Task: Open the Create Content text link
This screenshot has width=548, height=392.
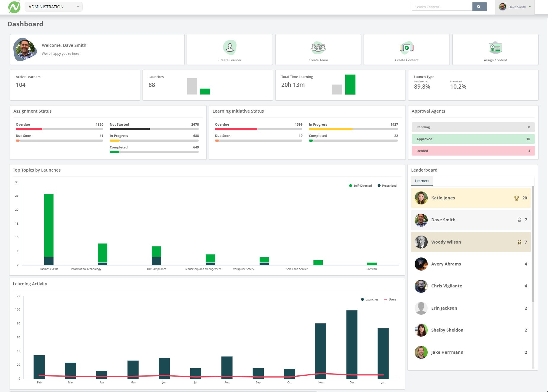Action: point(407,60)
